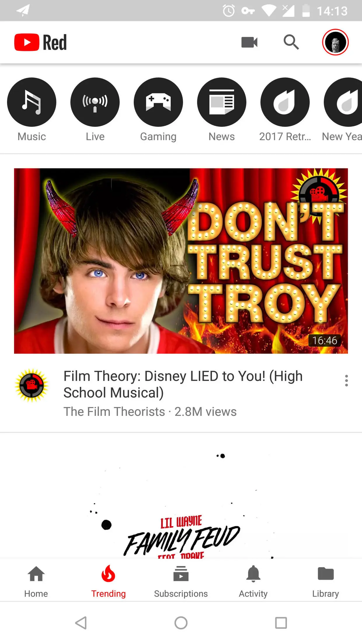
Task: Open search with the magnifying glass
Action: tap(291, 42)
